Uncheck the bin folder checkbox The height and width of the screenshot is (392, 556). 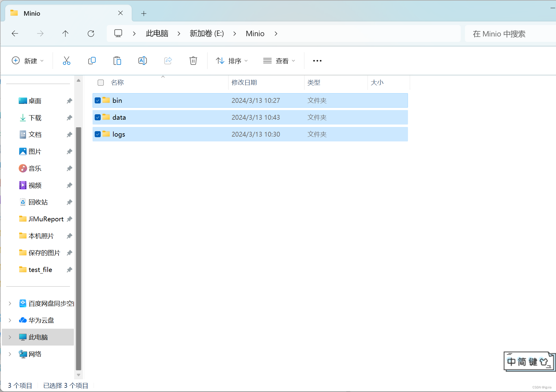point(98,100)
